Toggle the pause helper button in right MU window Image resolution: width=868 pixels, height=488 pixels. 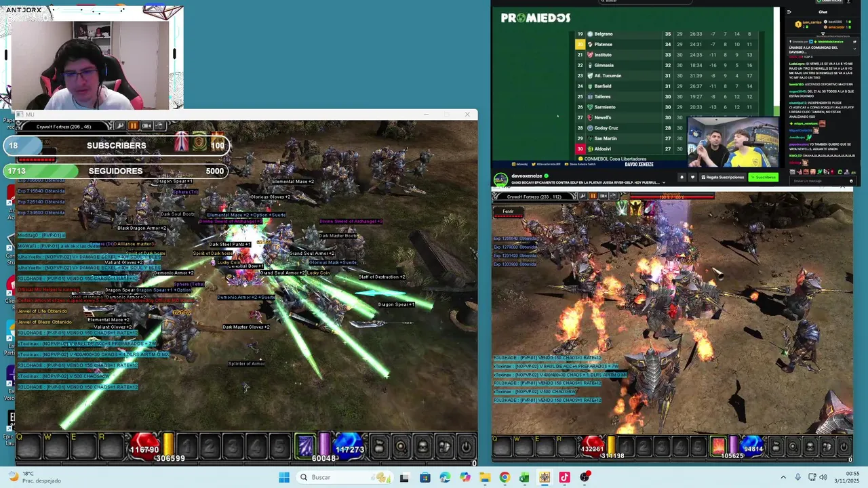(x=593, y=197)
